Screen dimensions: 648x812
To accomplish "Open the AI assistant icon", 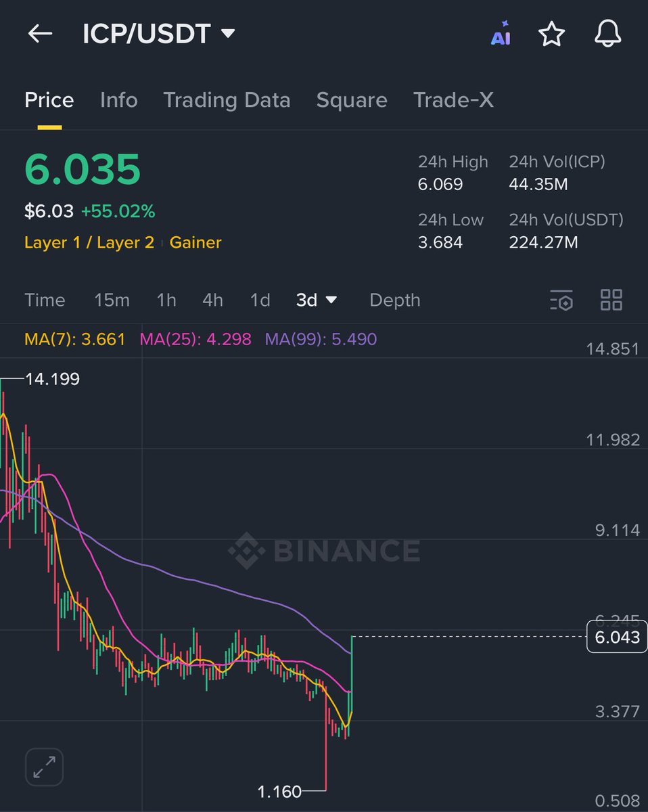I will pos(501,35).
